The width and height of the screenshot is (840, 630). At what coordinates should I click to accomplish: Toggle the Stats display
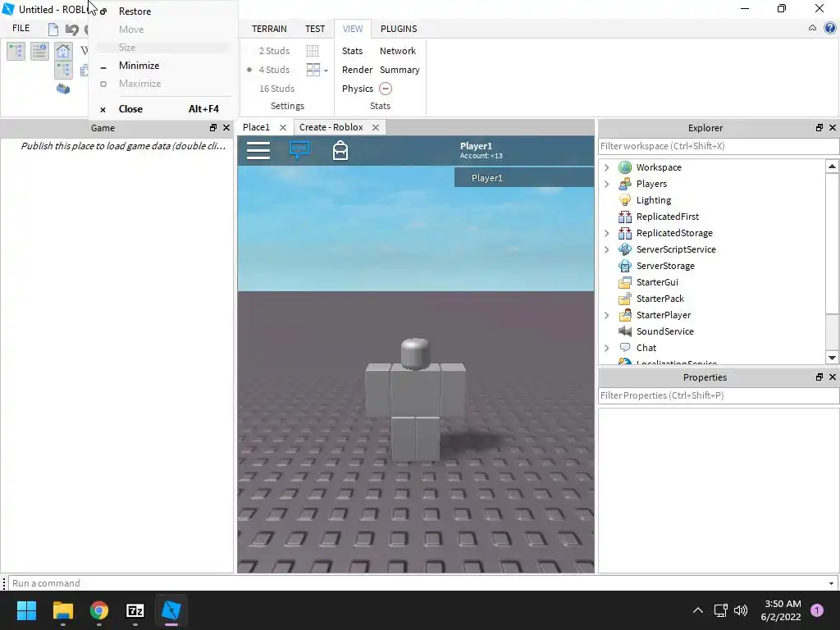coord(352,51)
